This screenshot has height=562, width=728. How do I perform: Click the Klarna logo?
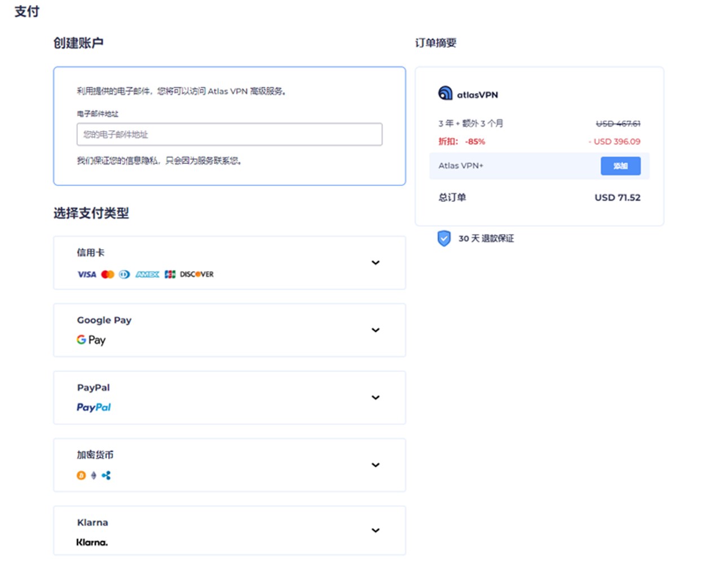(x=92, y=542)
